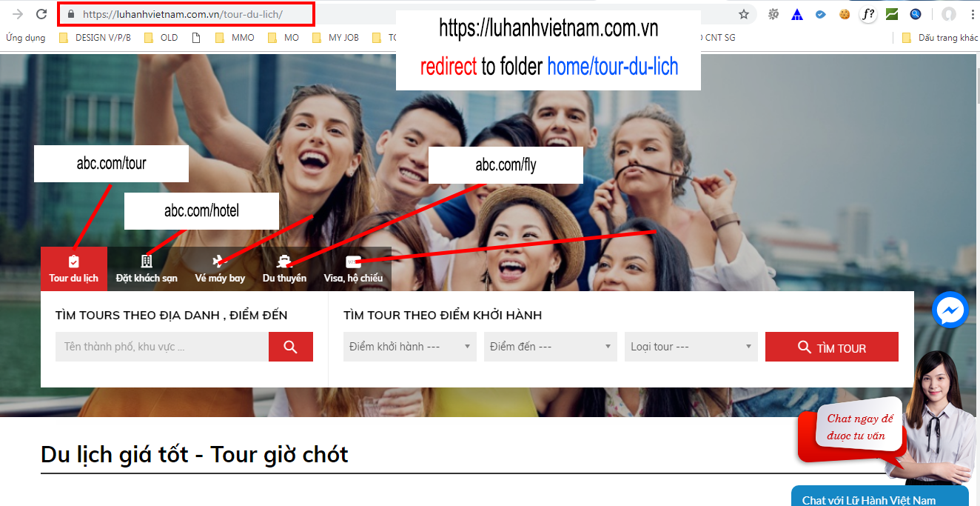Screen dimensions: 980x506
Task: Open the cookie extension icon
Action: point(845,13)
